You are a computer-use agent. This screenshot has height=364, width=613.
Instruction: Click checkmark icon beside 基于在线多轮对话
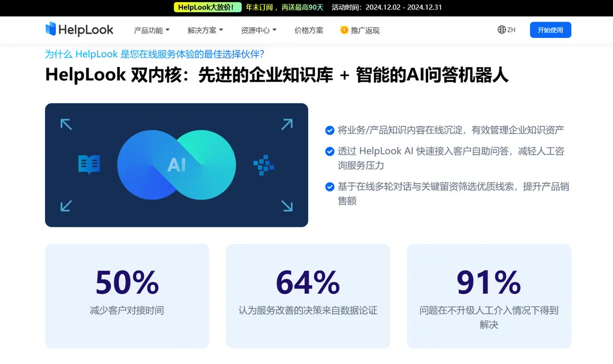coord(329,187)
